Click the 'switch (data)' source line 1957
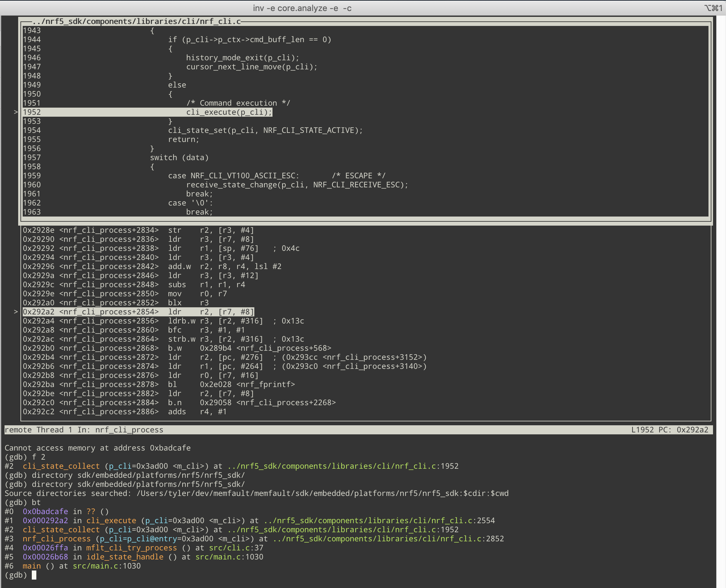Viewport: 726px width, 588px height. tap(179, 158)
